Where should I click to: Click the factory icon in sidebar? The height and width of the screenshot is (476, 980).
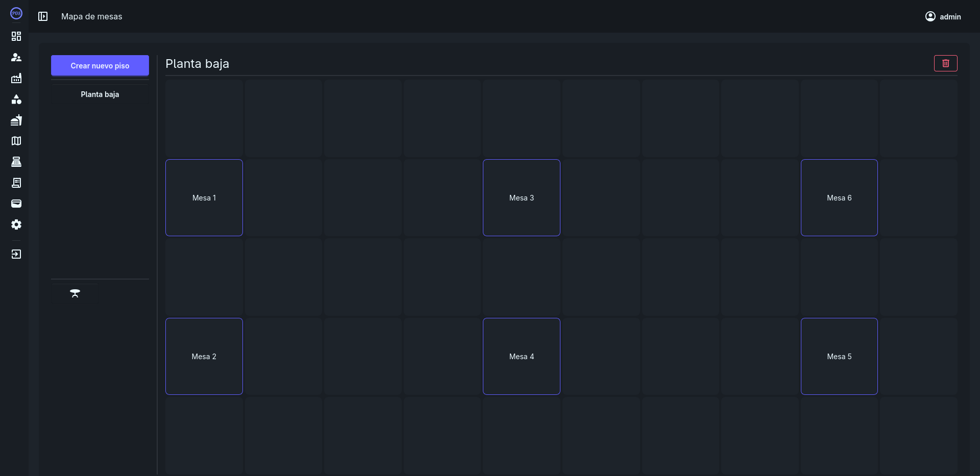click(x=16, y=78)
